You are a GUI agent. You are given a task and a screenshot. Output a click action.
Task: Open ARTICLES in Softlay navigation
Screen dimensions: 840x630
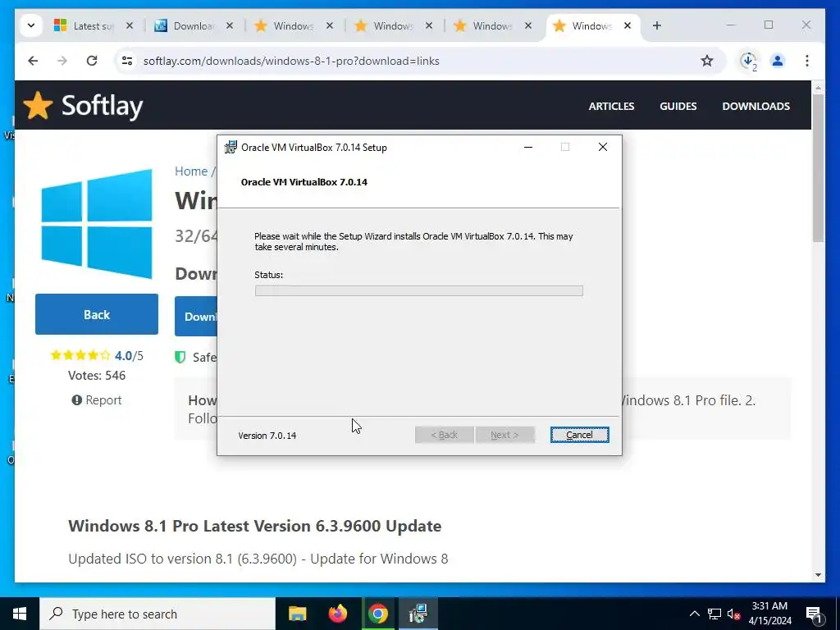[x=611, y=106]
